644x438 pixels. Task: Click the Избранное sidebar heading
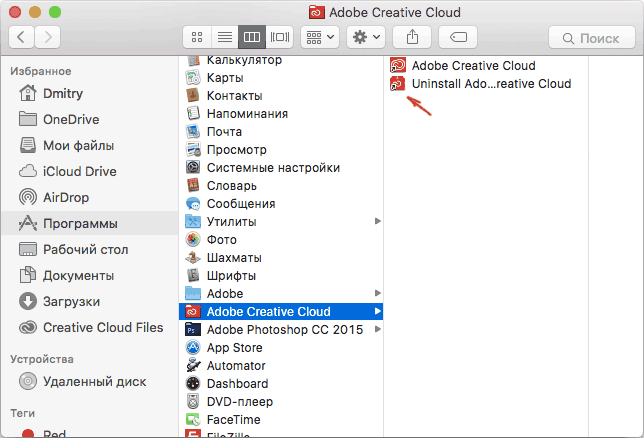pos(41,71)
